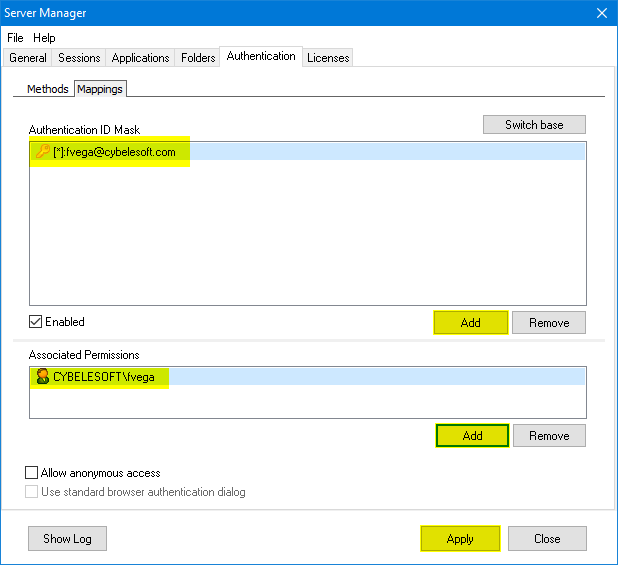Open the Methods sub-tab
This screenshot has height=565, width=618.
[47, 89]
